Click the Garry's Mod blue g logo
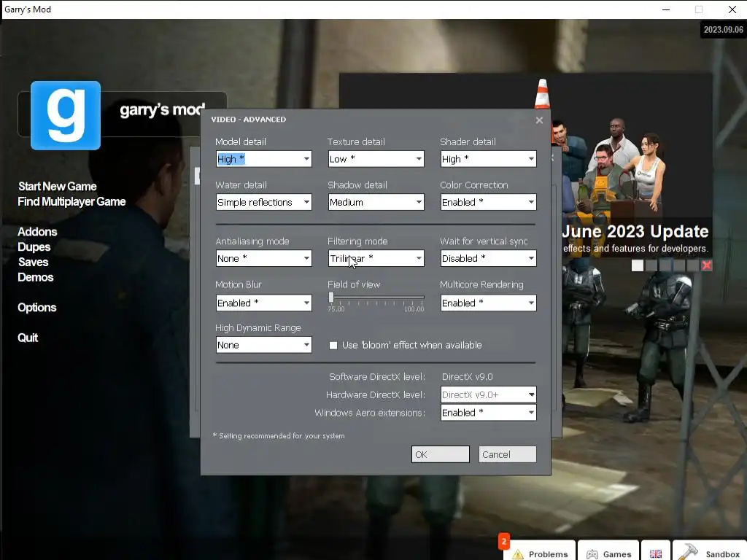This screenshot has width=747, height=560. tap(66, 115)
